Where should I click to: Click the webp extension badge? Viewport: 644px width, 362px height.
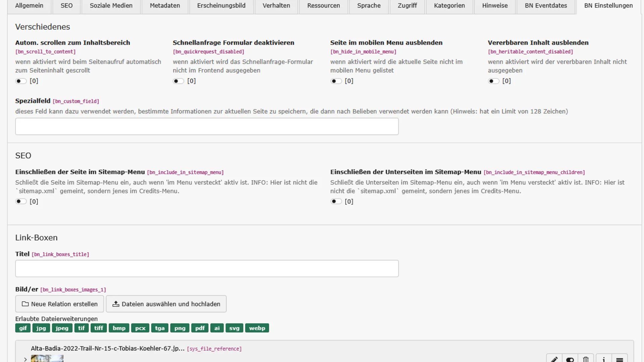pyautogui.click(x=257, y=328)
